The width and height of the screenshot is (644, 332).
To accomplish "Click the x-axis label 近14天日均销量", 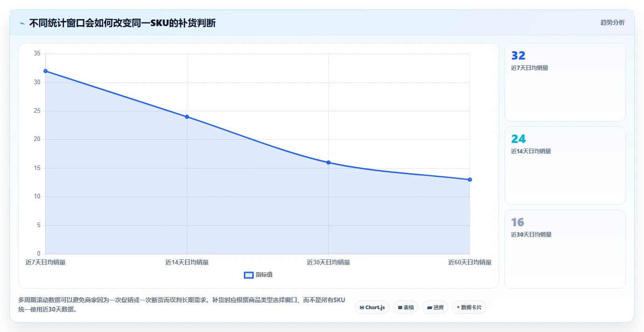I will pos(187,262).
